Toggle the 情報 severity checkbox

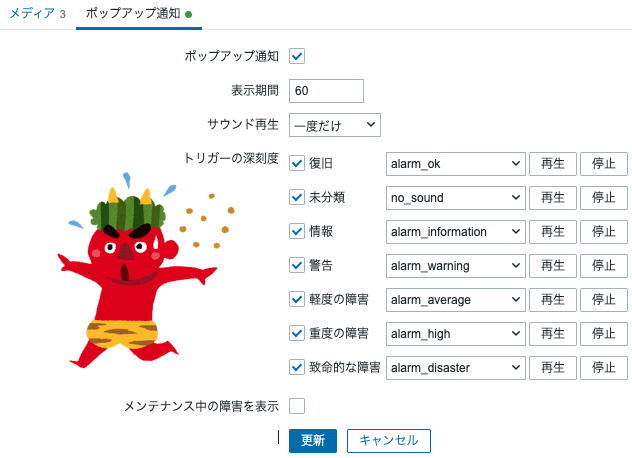click(x=297, y=231)
